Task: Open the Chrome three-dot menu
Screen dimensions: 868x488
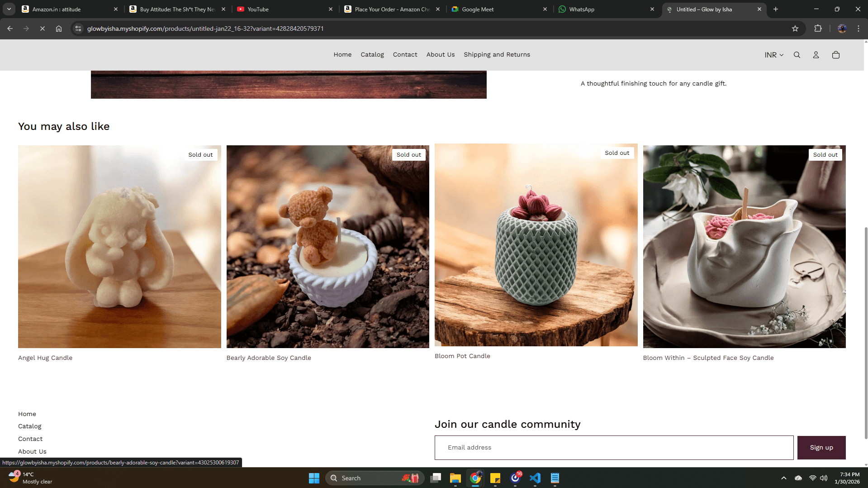Action: 859,29
